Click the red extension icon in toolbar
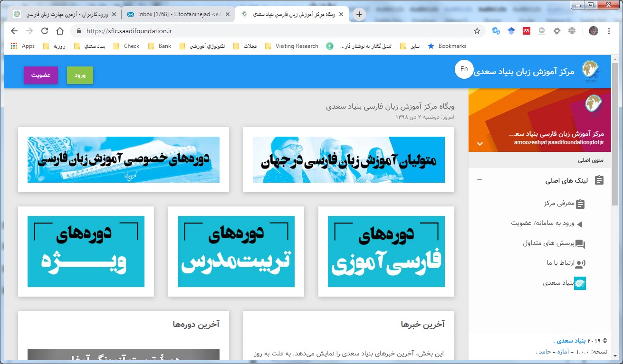 point(526,31)
